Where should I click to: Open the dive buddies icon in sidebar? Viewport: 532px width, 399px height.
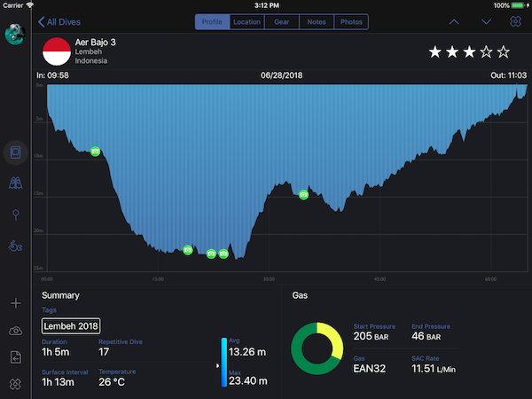click(15, 184)
